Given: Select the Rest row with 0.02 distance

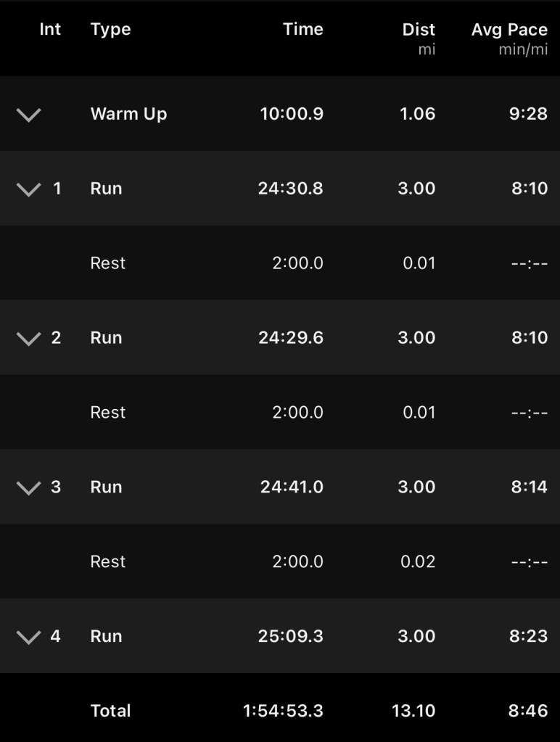Looking at the screenshot, I should coord(108,562).
